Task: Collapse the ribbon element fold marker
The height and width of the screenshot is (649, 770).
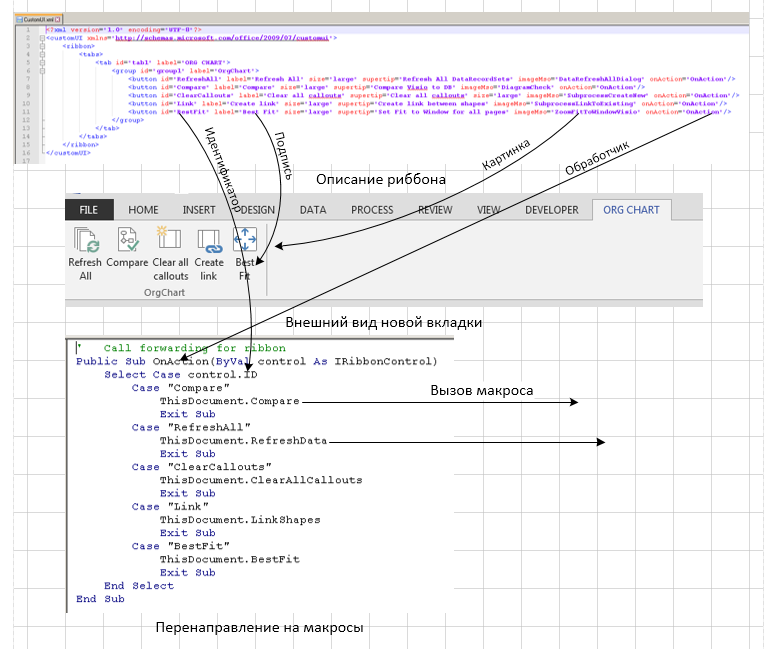Action: click(x=42, y=46)
